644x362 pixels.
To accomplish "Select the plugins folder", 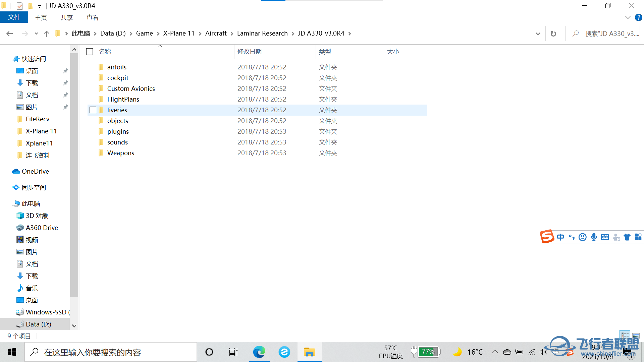I will point(118,131).
